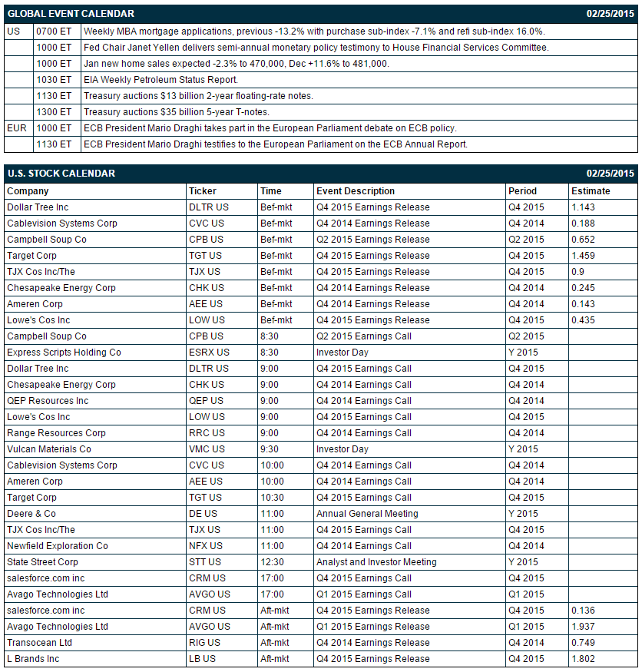The image size is (642, 672).
Task: Click the DE US ticker
Action: [x=204, y=514]
